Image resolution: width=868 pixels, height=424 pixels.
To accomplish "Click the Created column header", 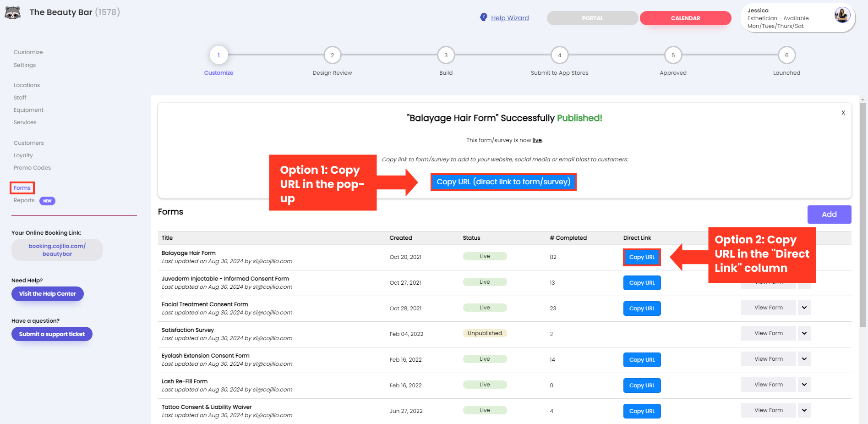I will 401,238.
